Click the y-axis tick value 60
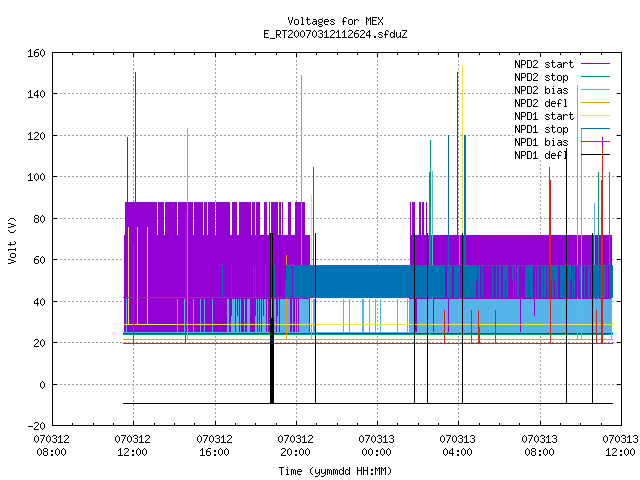The image size is (640, 480). click(39, 260)
